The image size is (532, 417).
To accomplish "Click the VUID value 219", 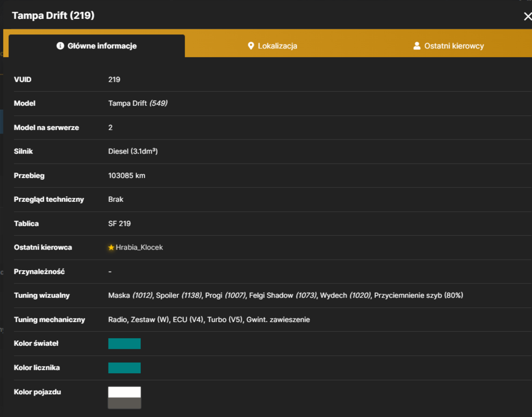I will click(114, 80).
